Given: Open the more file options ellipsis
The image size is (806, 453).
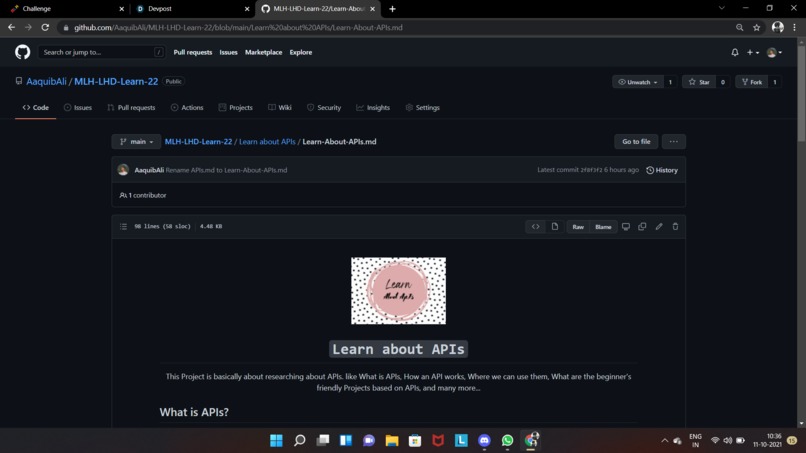Looking at the screenshot, I should (x=673, y=141).
